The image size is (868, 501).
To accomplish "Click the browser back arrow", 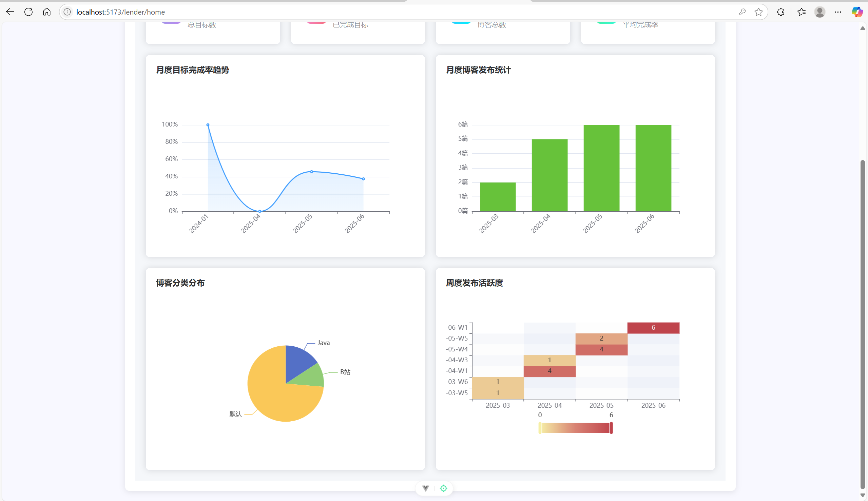I will pos(10,12).
